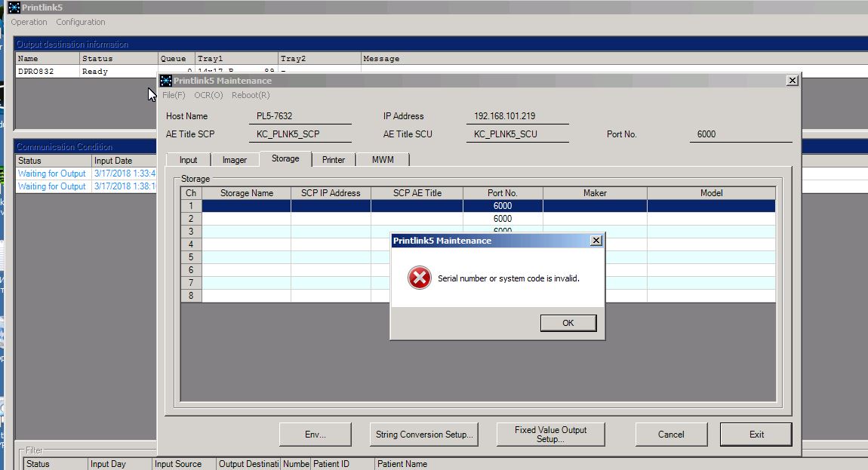Open the Configuration menu in Printlink5
The height and width of the screenshot is (470, 868).
(81, 23)
